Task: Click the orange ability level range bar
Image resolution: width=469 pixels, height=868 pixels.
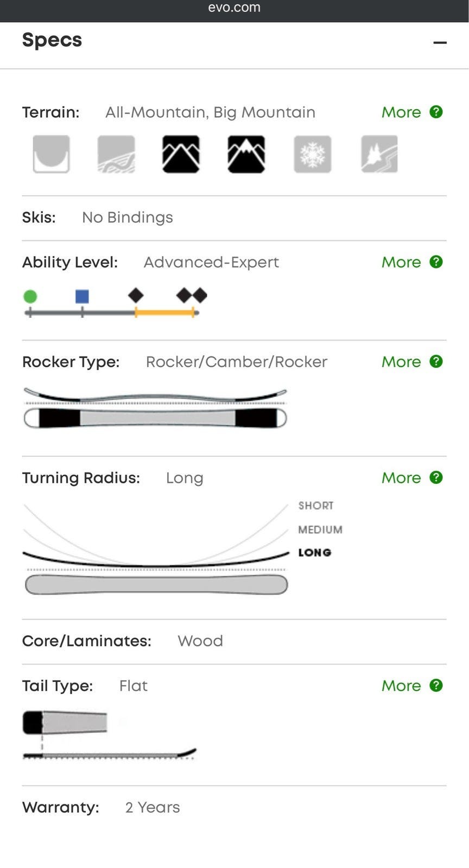Action: 164,312
